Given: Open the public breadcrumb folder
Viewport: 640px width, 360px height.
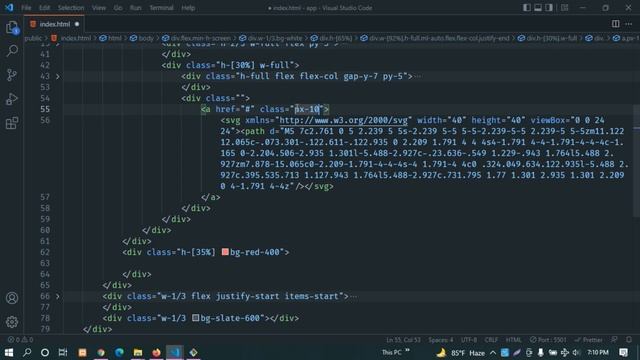Looking at the screenshot, I should 33,38.
